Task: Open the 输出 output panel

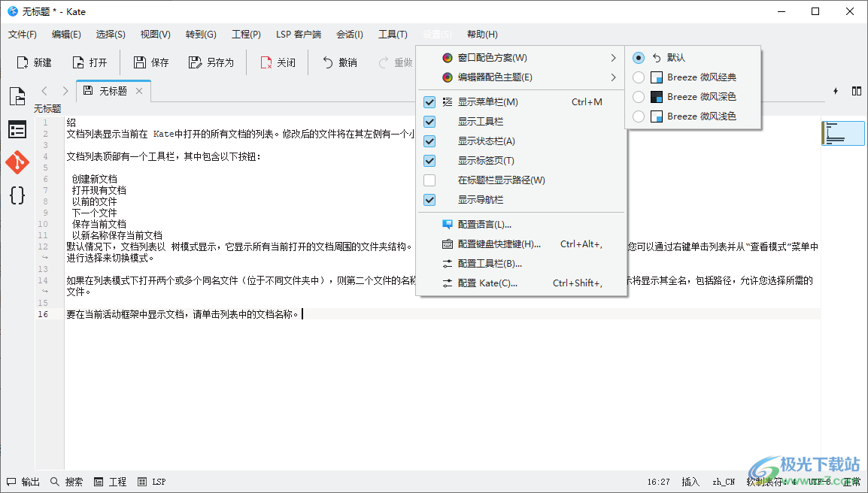Action: [23, 482]
